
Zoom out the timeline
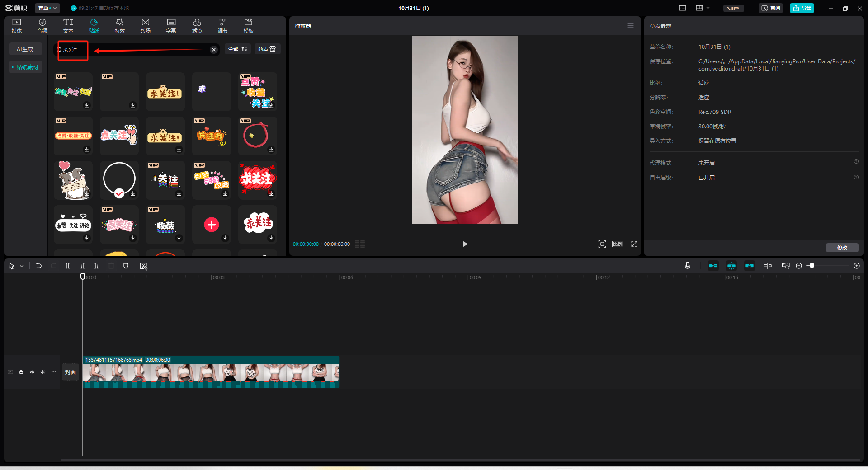tap(799, 266)
